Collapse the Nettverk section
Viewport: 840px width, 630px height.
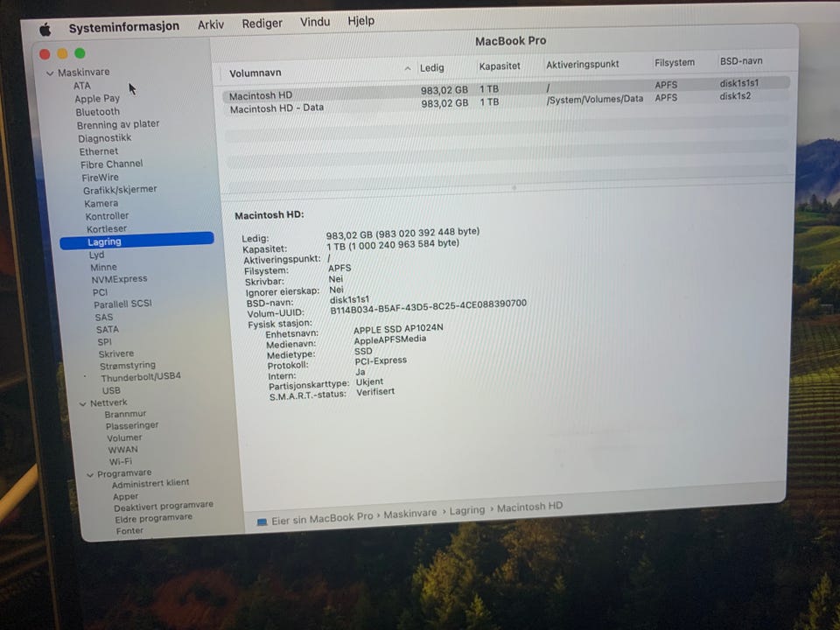pos(83,404)
